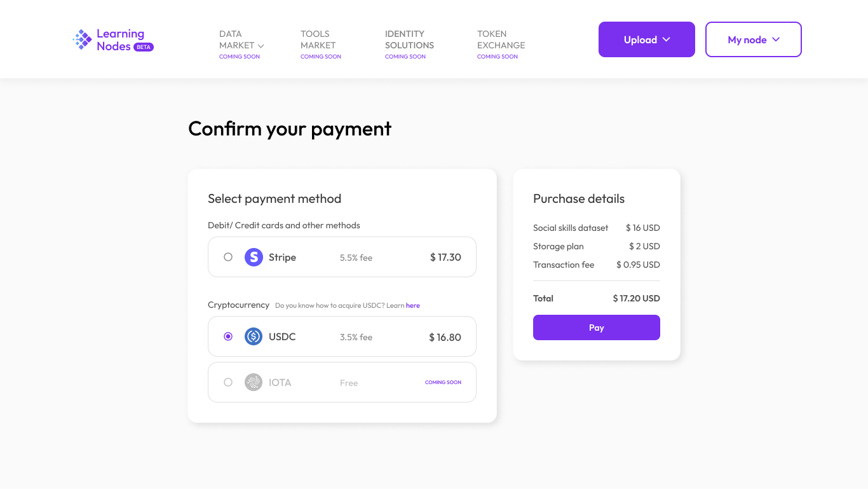Click the Learning Nodes logo icon
The image size is (868, 489).
coord(81,39)
